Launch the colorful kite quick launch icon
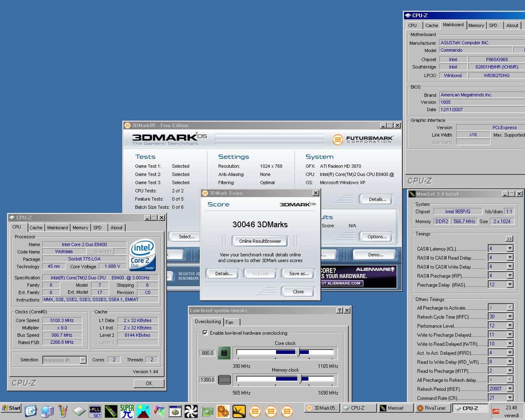This screenshot has height=420, width=525. pyautogui.click(x=159, y=411)
